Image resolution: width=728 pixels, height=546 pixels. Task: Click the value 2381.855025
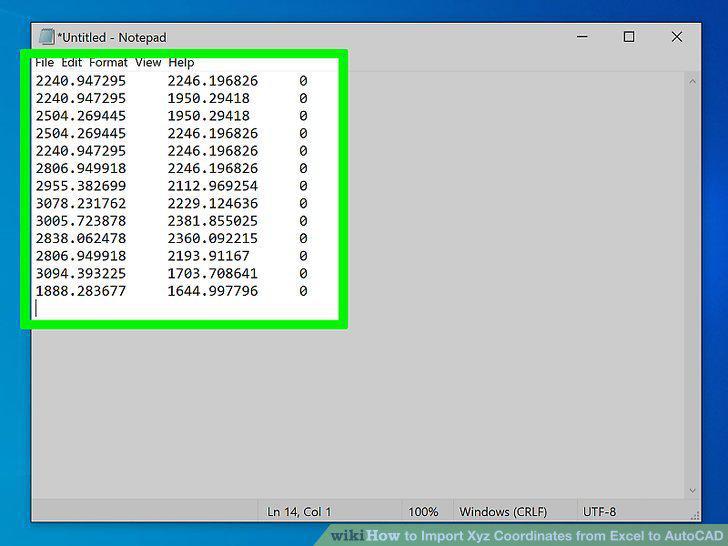(x=213, y=221)
